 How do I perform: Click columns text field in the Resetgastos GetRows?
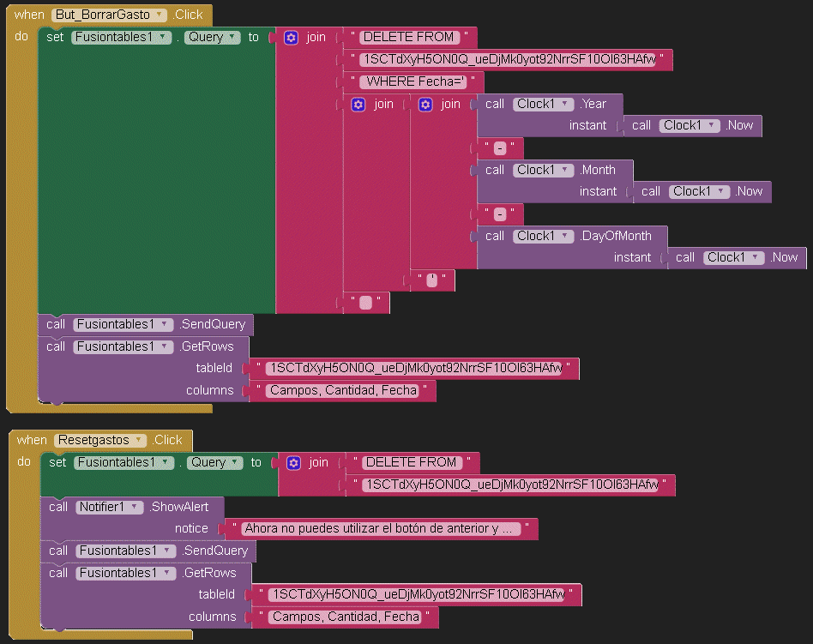(343, 617)
